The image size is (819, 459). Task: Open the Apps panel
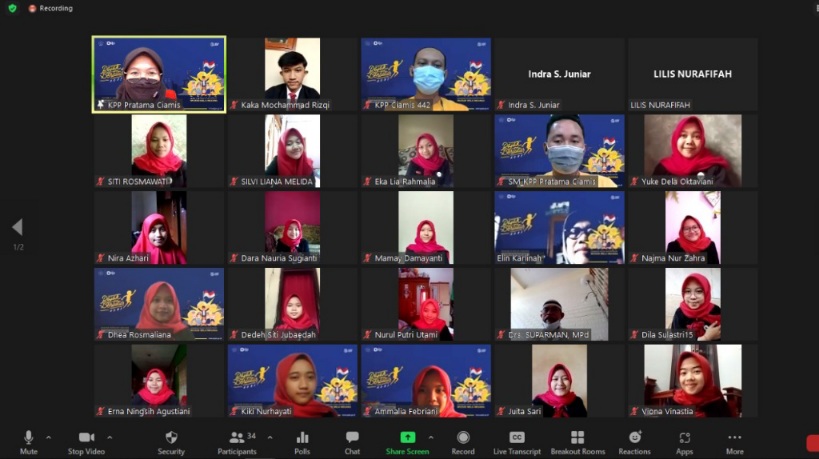[684, 441]
